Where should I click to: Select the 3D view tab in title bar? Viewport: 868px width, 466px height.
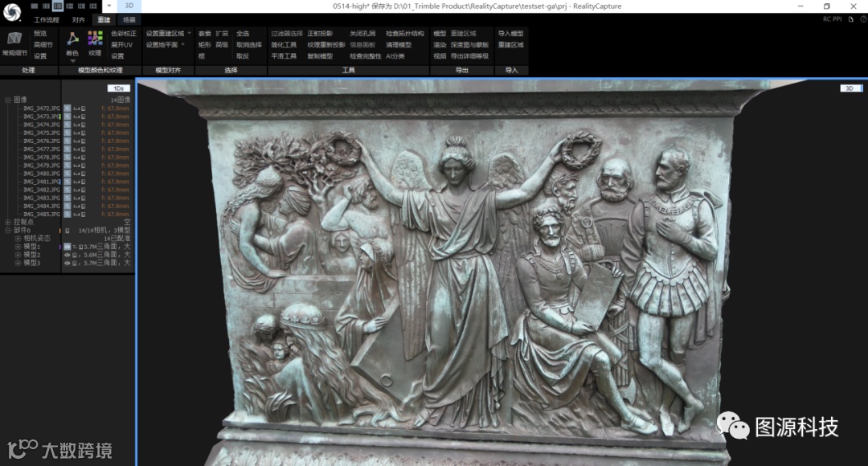coord(129,6)
